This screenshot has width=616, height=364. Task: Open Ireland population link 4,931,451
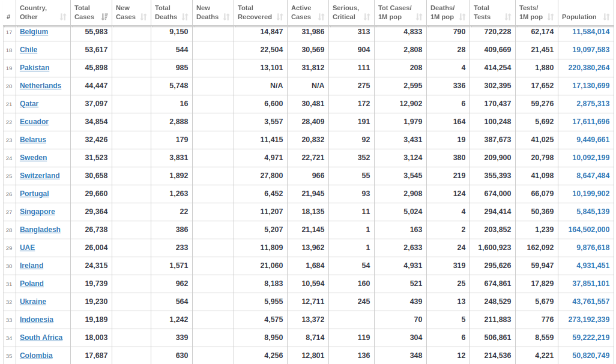(x=593, y=266)
